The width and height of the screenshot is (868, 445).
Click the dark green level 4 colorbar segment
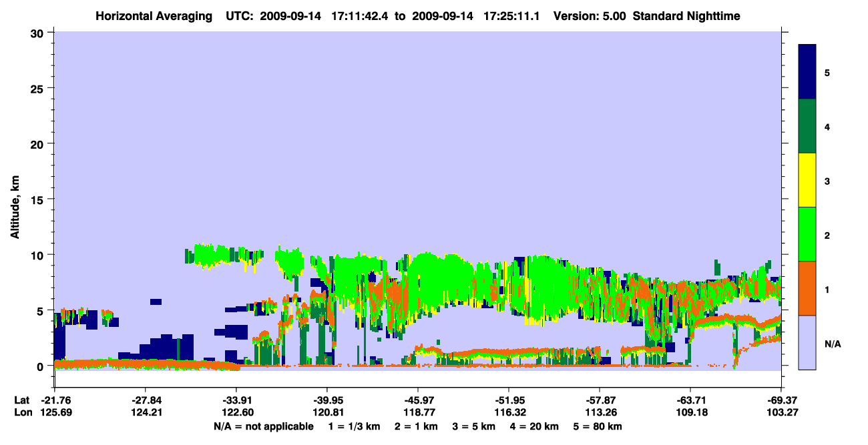[807, 126]
